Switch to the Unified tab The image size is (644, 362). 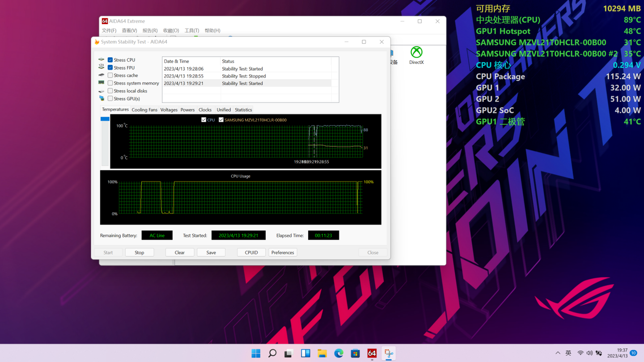(x=224, y=110)
